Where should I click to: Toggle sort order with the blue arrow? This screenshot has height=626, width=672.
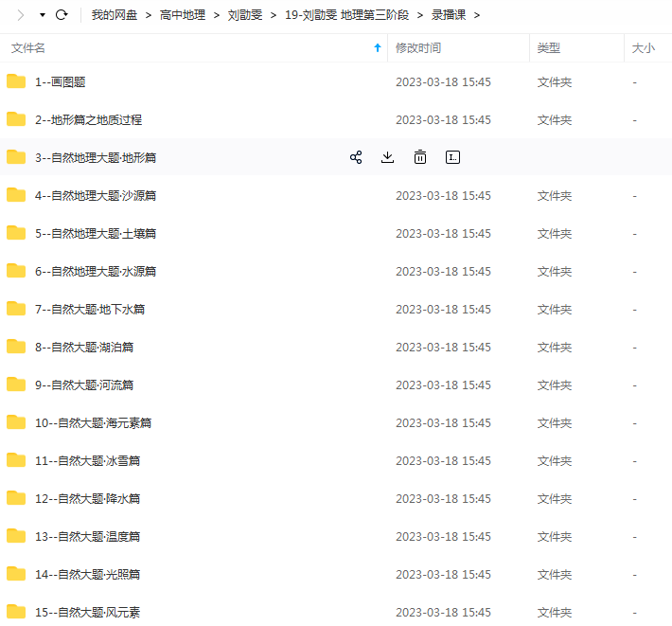click(378, 47)
